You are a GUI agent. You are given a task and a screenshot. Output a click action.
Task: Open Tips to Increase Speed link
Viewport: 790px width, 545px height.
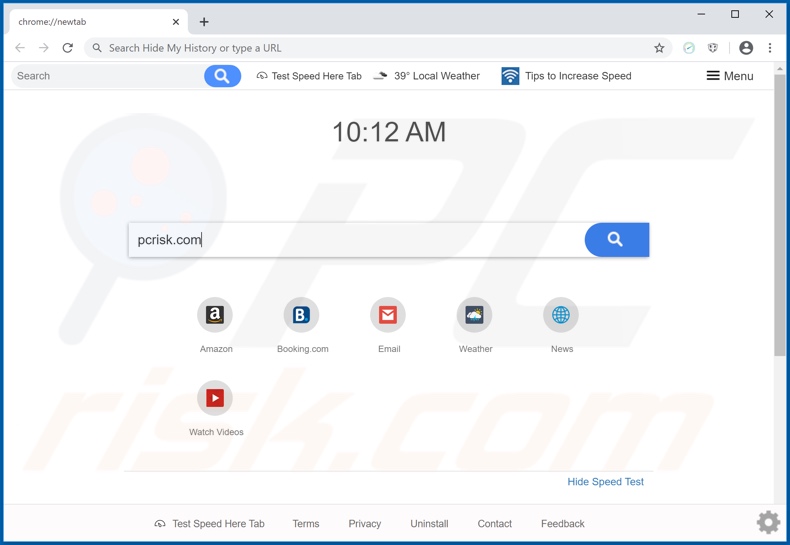click(x=578, y=76)
